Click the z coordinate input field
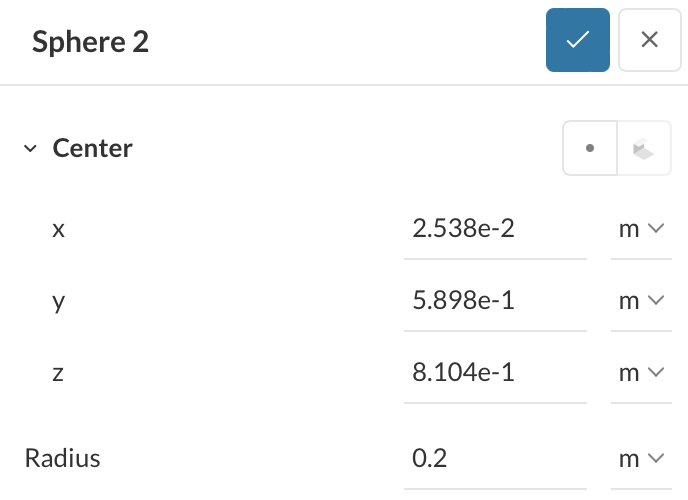 coord(495,373)
